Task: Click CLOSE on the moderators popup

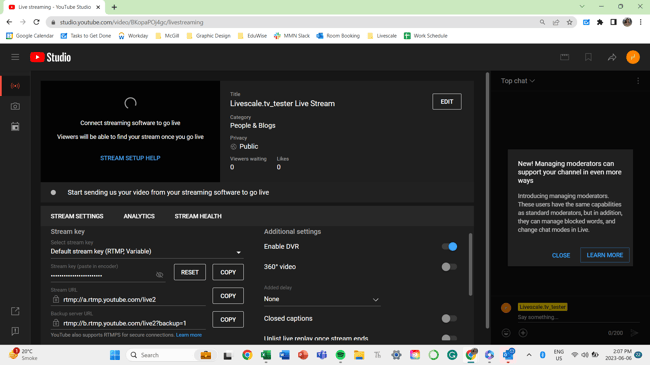Action: pyautogui.click(x=561, y=256)
